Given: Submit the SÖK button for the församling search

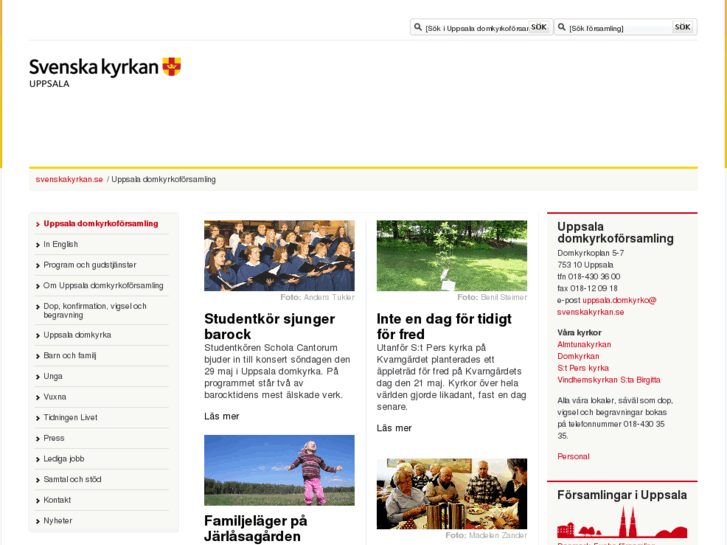Looking at the screenshot, I should (682, 27).
